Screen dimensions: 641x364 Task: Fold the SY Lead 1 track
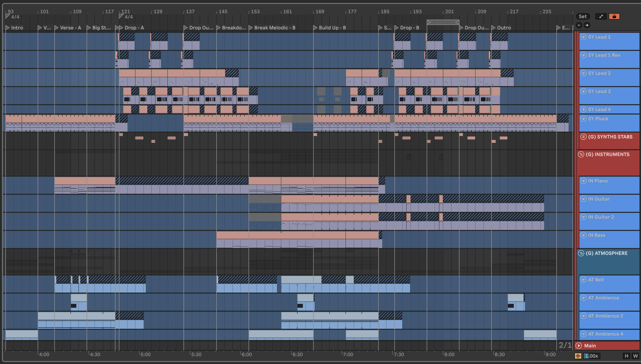583,37
